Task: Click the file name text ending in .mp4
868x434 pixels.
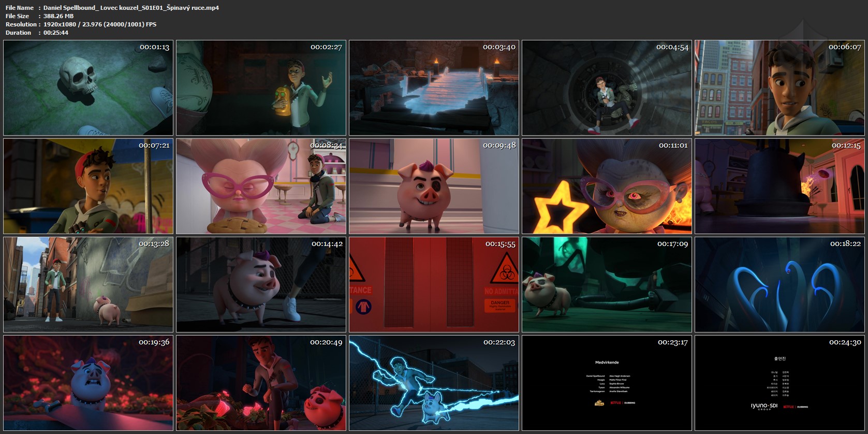Action: point(131,8)
